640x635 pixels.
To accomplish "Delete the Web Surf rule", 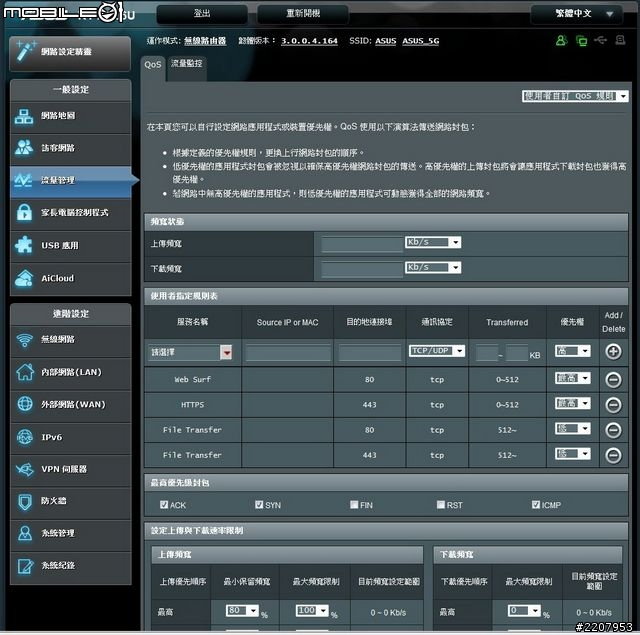I will tap(613, 380).
